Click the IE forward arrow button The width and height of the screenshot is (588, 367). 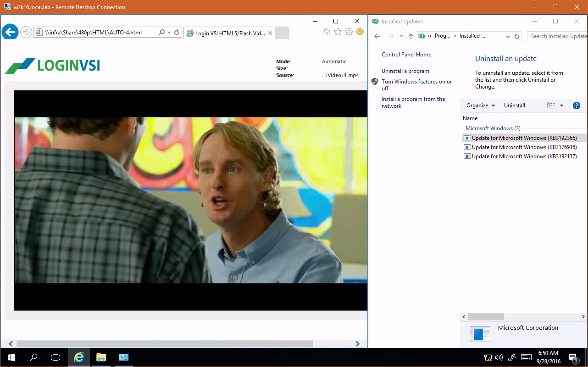coord(26,32)
